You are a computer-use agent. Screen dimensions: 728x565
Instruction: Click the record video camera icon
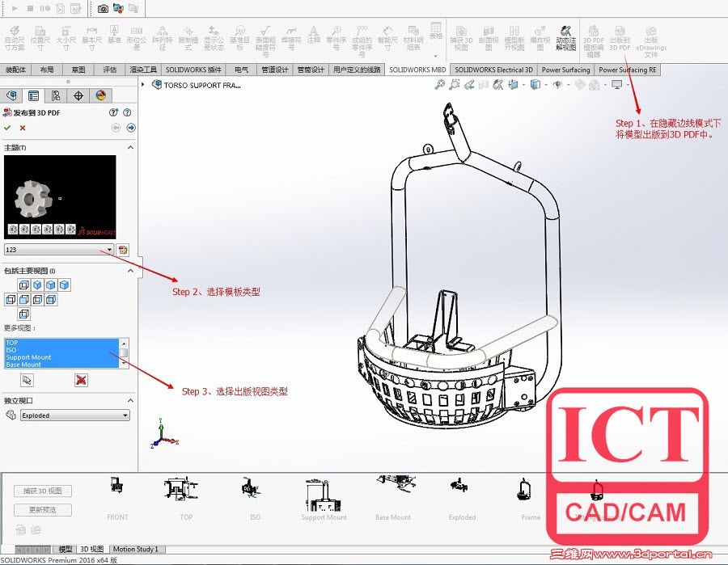tap(118, 8)
